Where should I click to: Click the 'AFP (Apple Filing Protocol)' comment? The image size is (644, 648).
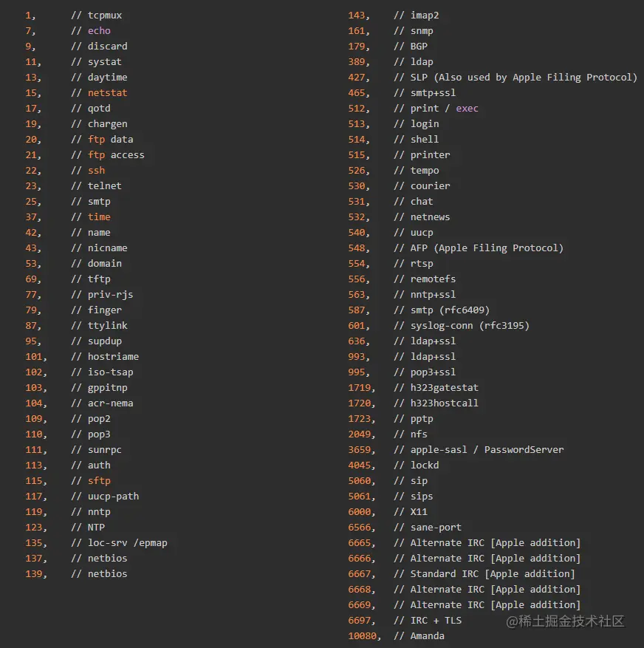pyautogui.click(x=487, y=248)
